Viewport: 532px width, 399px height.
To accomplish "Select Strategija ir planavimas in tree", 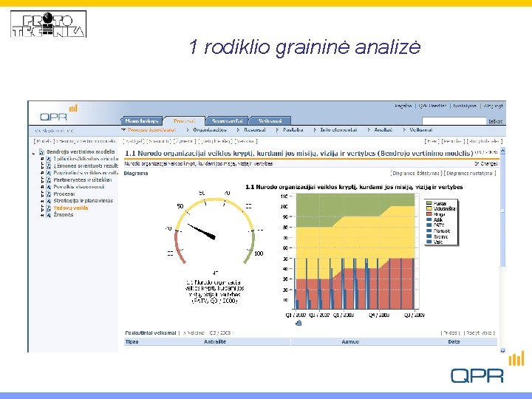I will 83,201.
